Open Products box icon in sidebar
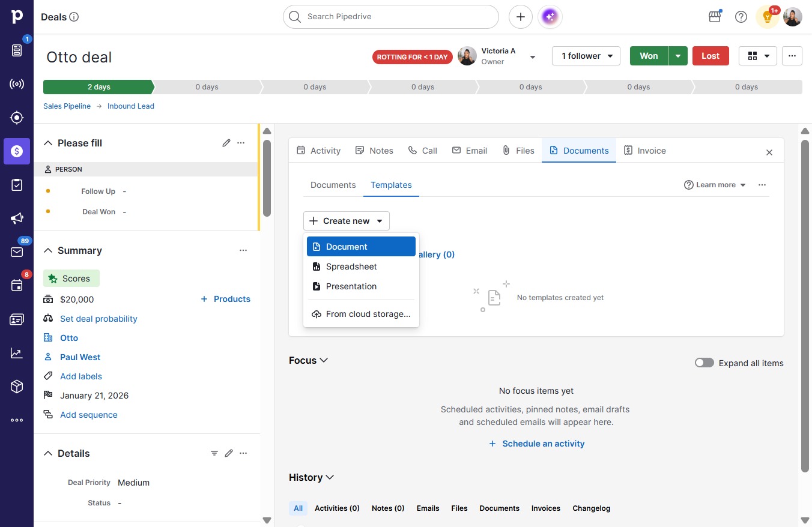This screenshot has height=527, width=812. pyautogui.click(x=17, y=387)
